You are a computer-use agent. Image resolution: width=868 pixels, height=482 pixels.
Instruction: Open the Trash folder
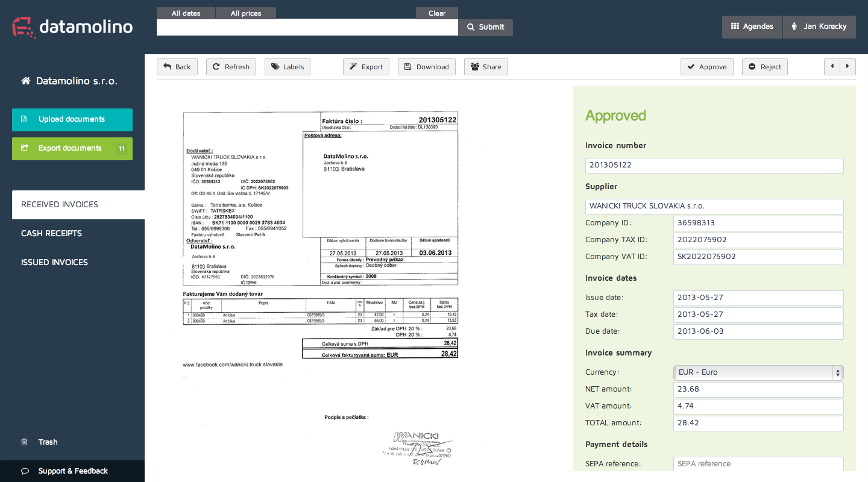tap(48, 442)
